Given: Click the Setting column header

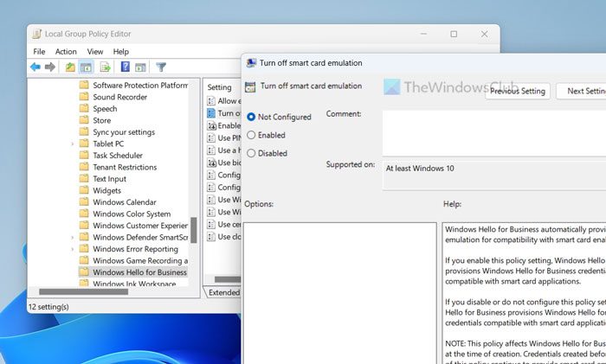Looking at the screenshot, I should (x=219, y=87).
